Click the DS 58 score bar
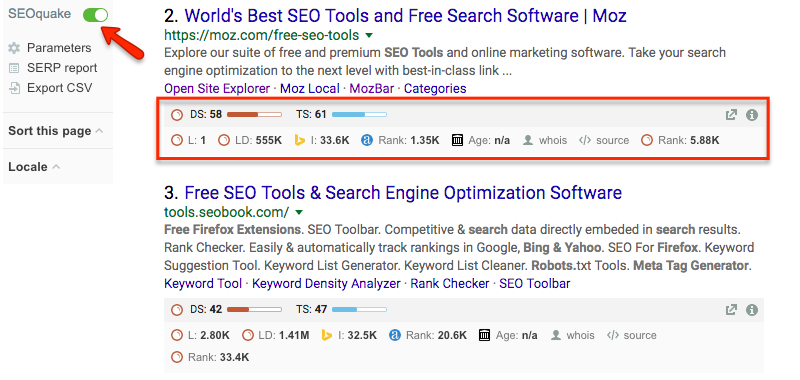The width and height of the screenshot is (800, 380). tap(254, 115)
